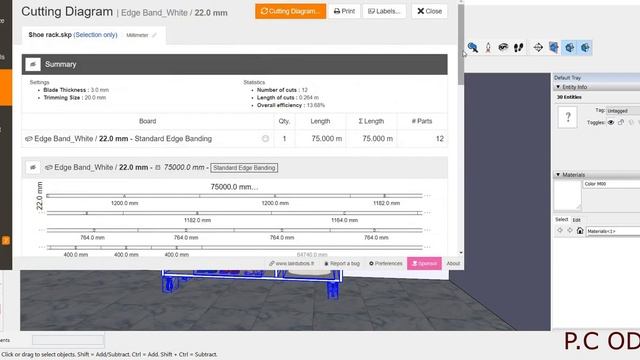Toggle Display Section Cuts icon
This screenshot has height=360, width=640.
[x=569, y=47]
